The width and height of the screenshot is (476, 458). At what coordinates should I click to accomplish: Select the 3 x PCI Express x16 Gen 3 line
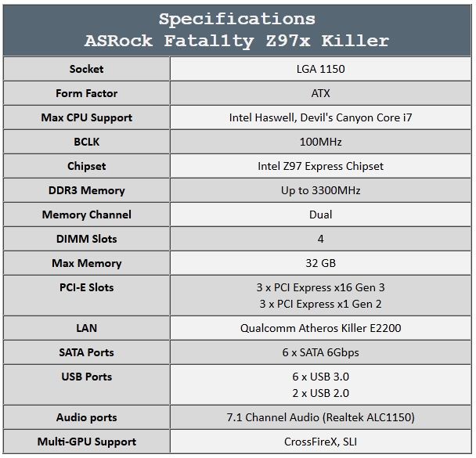(320, 287)
